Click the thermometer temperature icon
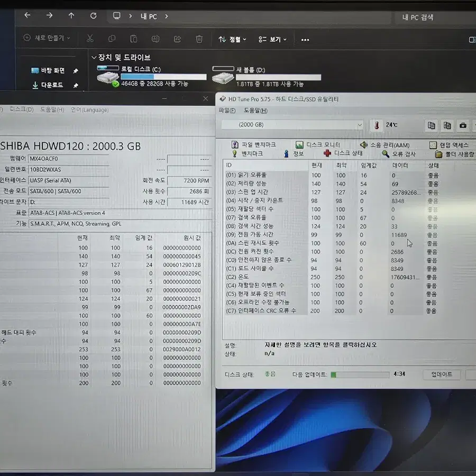 [x=377, y=125]
